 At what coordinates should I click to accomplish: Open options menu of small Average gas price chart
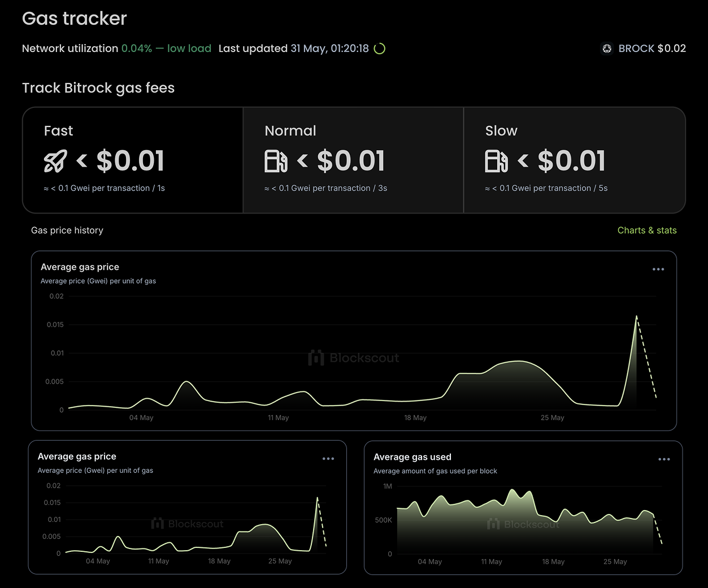tap(328, 459)
